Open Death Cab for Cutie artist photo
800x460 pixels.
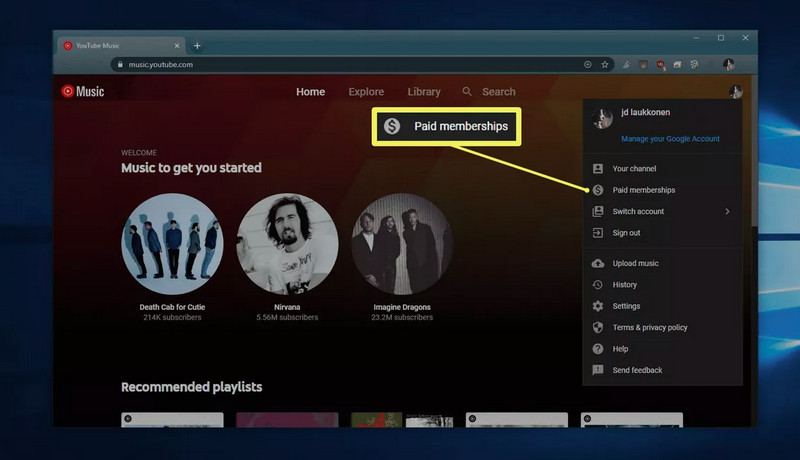point(172,244)
